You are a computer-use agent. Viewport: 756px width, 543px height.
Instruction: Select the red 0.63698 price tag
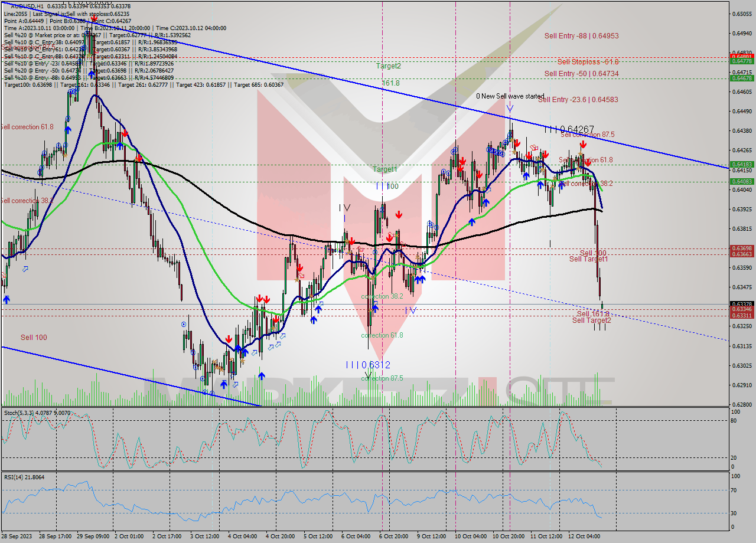tap(741, 248)
